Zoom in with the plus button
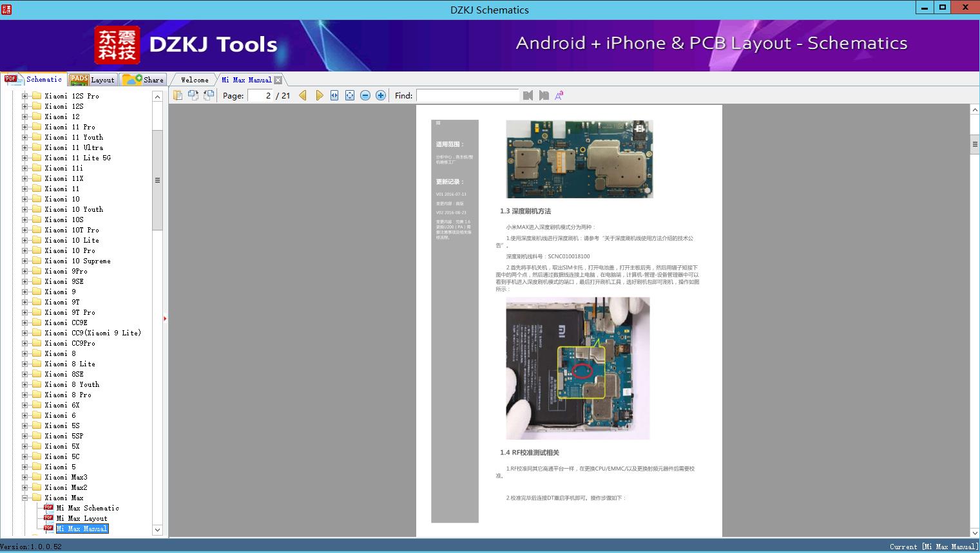Viewport: 980px width, 553px height. click(381, 95)
